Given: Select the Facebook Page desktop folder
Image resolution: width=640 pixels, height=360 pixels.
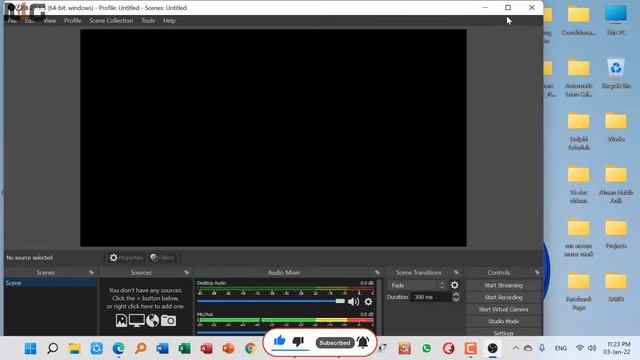Looking at the screenshot, I should [579, 291].
